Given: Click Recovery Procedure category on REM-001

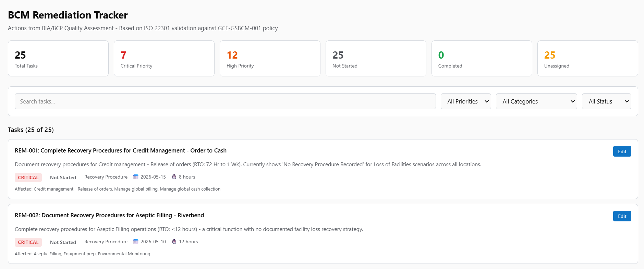Looking at the screenshot, I should click(106, 177).
